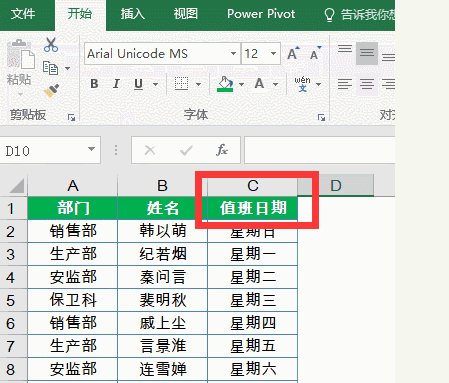449x383 pixels.
Task: Select cell with 保卫科
Action: (x=73, y=300)
